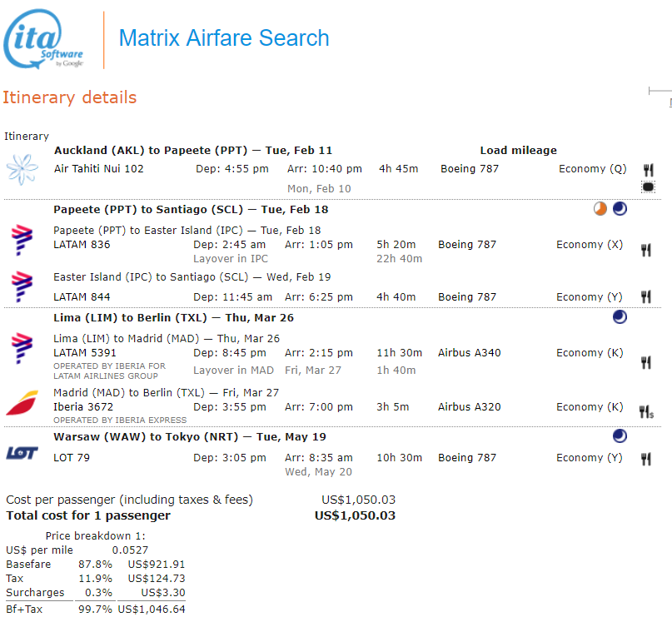This screenshot has height=622, width=672.
Task: Click the Iberia airline logo
Action: pyautogui.click(x=22, y=403)
